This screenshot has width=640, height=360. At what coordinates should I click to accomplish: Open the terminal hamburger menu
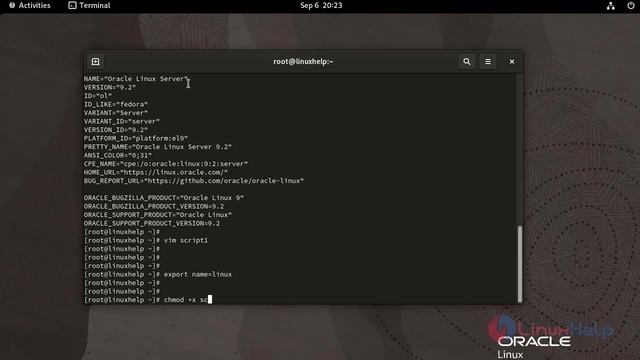click(488, 62)
